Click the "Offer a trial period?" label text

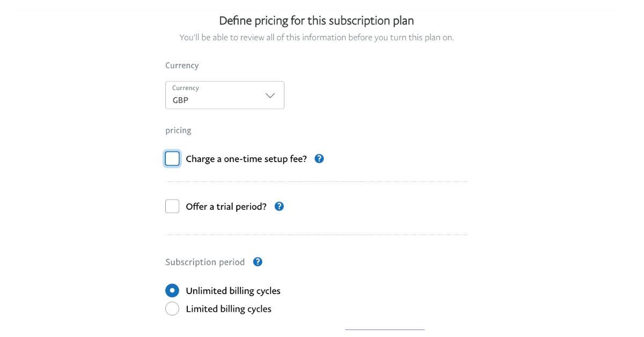pyautogui.click(x=226, y=207)
